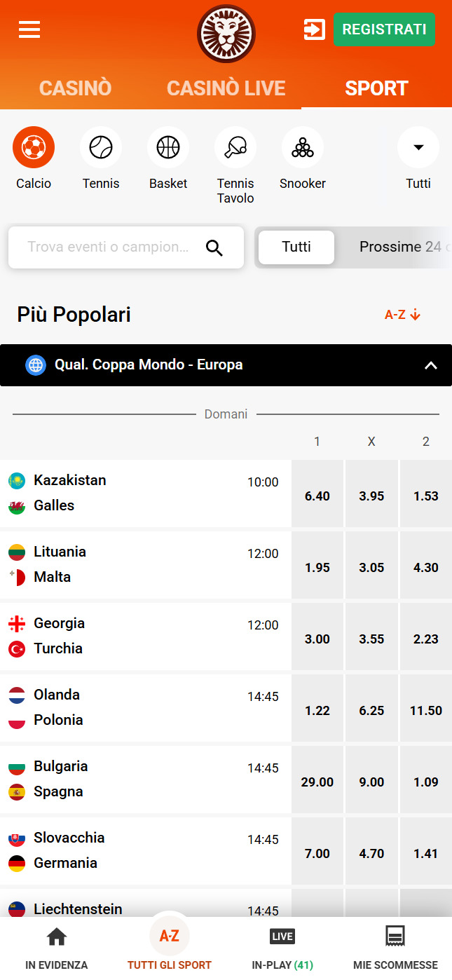Select the Tennis sport icon
The image size is (452, 980).
point(101,147)
